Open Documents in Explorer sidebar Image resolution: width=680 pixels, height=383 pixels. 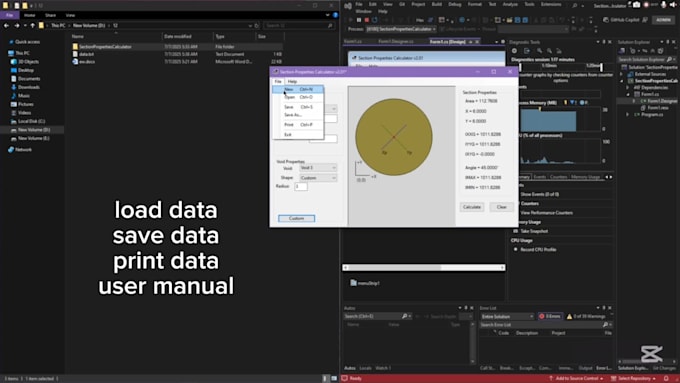[29, 79]
